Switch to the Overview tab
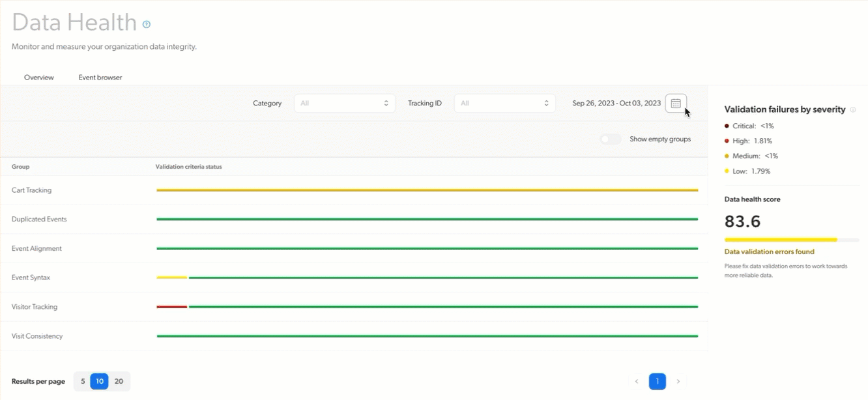 (x=38, y=77)
